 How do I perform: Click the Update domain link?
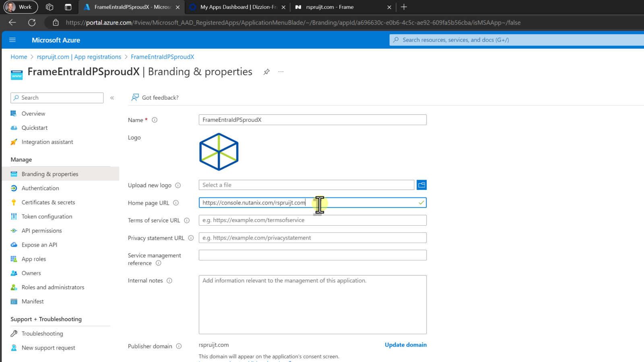(405, 345)
